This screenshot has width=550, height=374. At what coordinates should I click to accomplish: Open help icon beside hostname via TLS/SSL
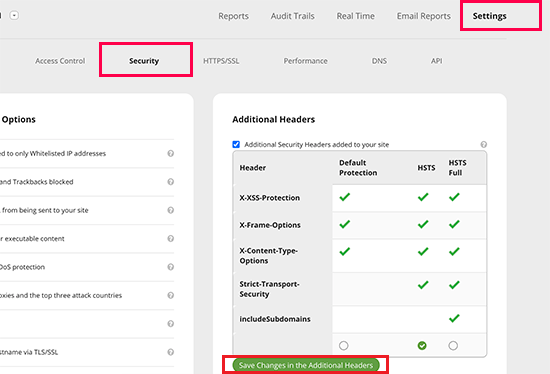pyautogui.click(x=170, y=352)
